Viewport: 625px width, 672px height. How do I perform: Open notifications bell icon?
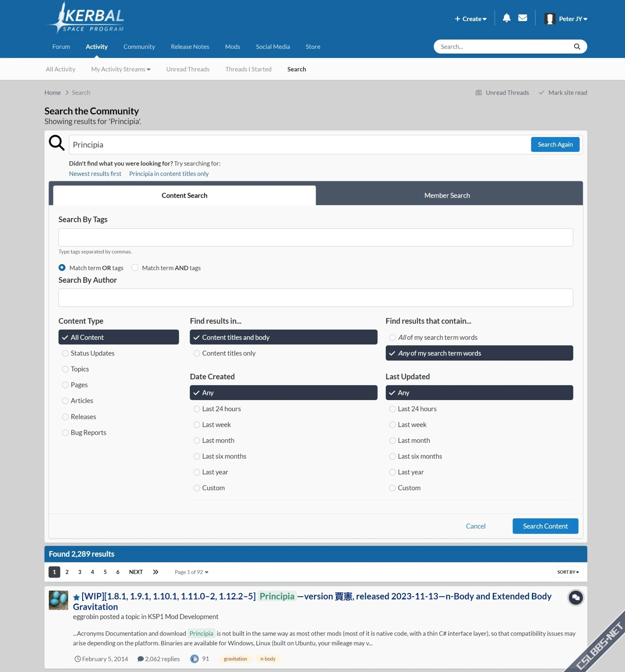tap(506, 18)
